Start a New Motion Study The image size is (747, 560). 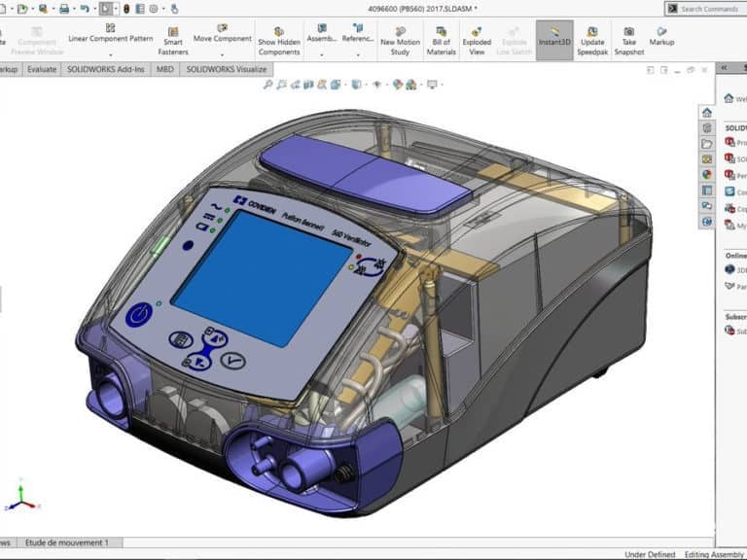(x=400, y=41)
